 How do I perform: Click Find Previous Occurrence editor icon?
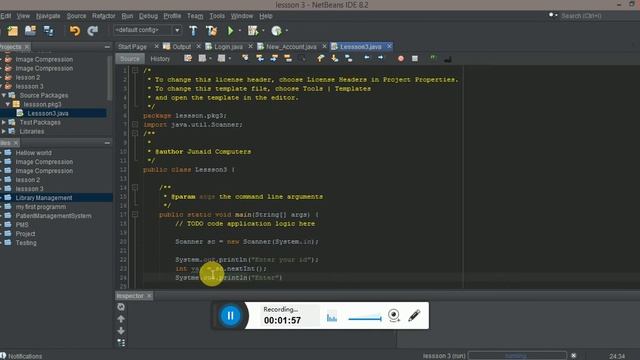pyautogui.click(x=260, y=58)
